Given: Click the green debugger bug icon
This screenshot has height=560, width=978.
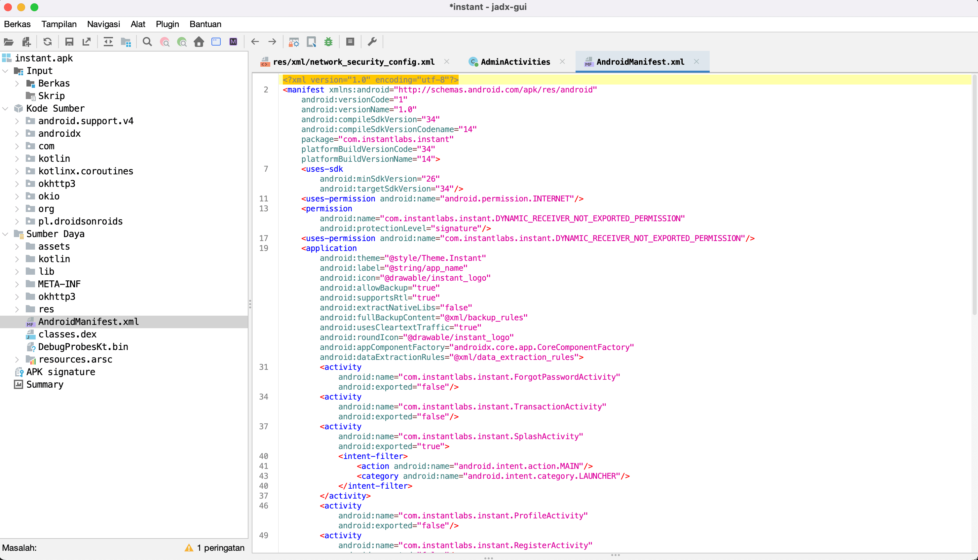Looking at the screenshot, I should tap(328, 42).
